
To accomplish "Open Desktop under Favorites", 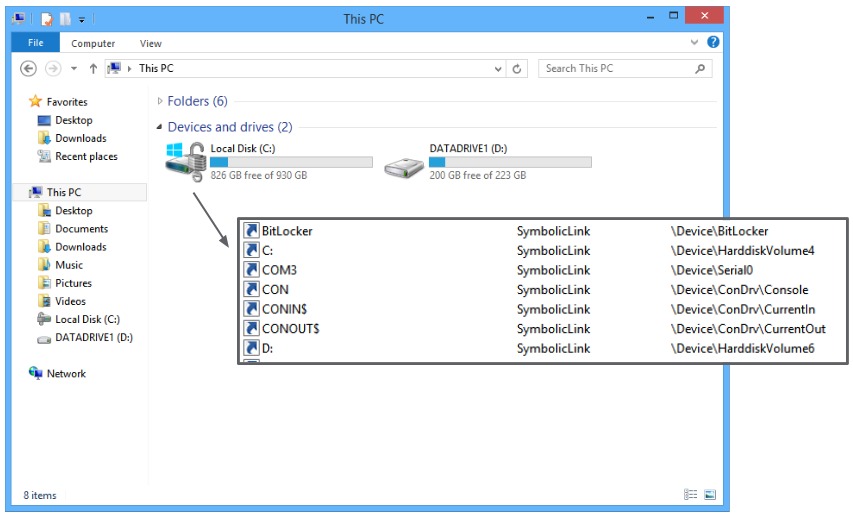I will pos(73,120).
